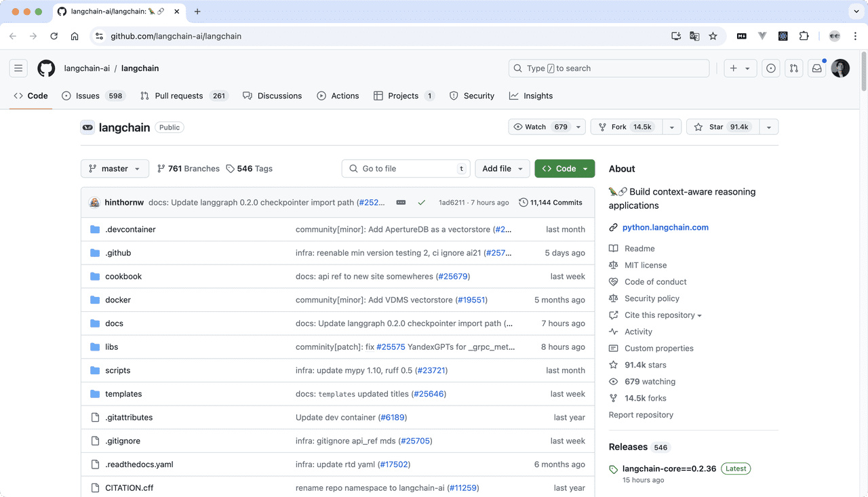Open the libs folder

pos(112,346)
